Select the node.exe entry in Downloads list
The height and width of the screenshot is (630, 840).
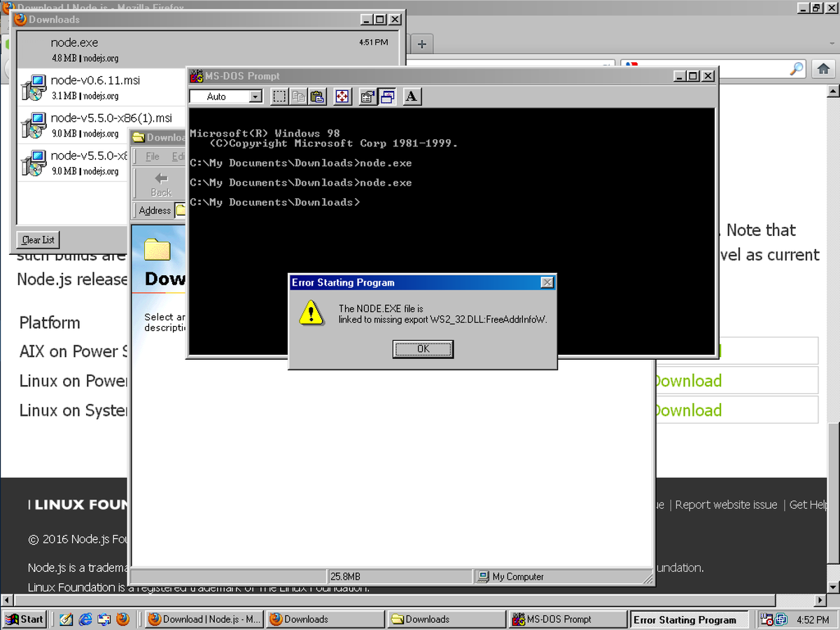coord(207,50)
